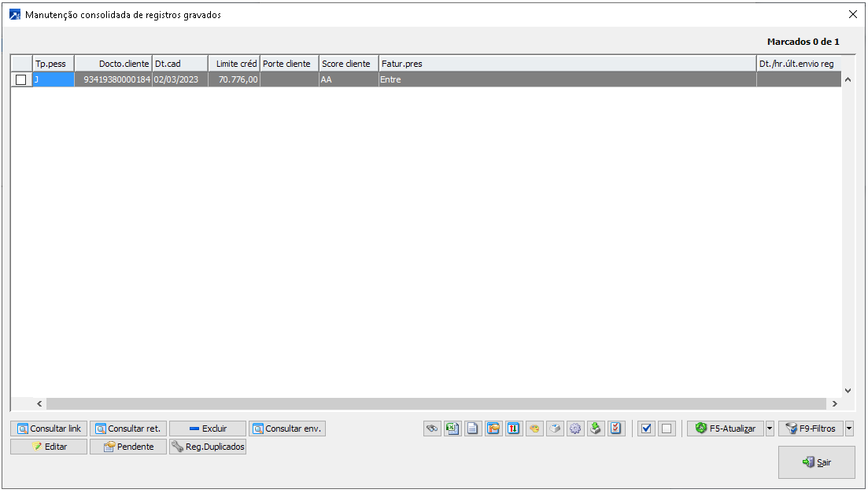The image size is (868, 493).
Task: Click the Editar button
Action: 49,447
